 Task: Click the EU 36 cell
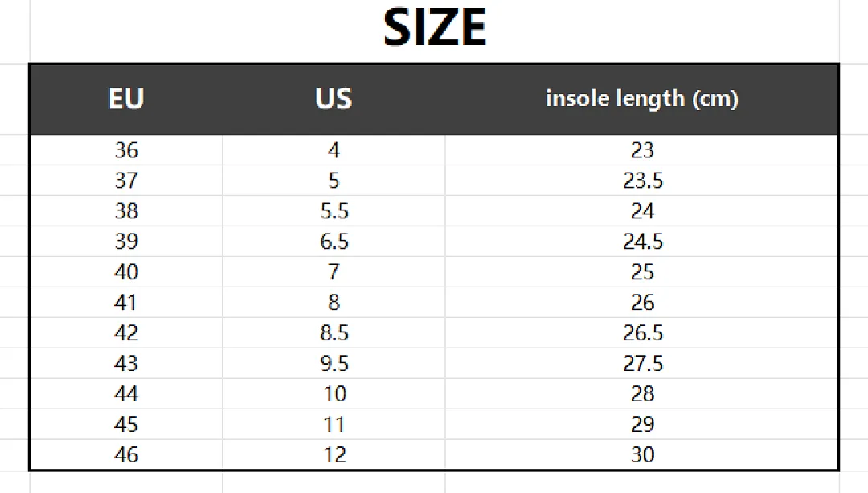tap(126, 150)
